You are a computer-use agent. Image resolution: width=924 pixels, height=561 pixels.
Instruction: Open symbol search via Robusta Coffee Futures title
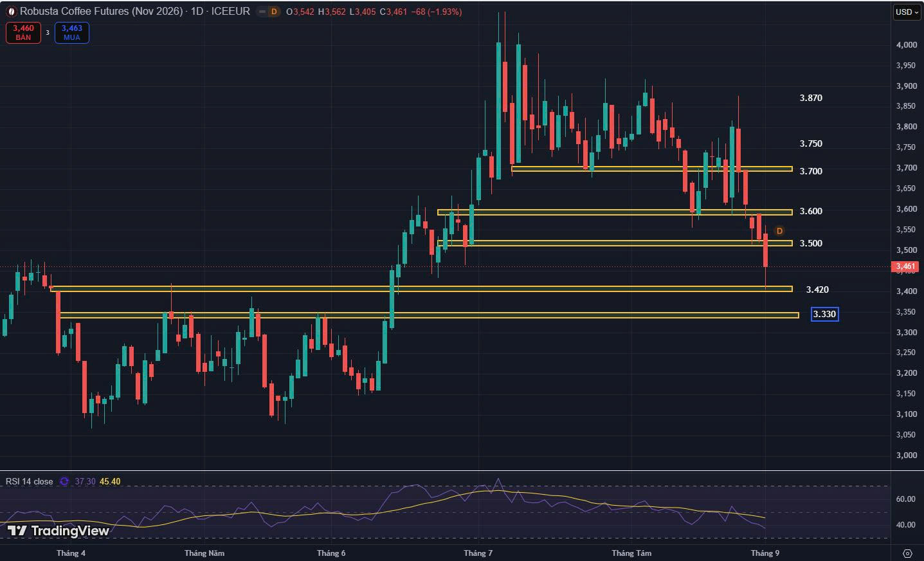point(101,12)
